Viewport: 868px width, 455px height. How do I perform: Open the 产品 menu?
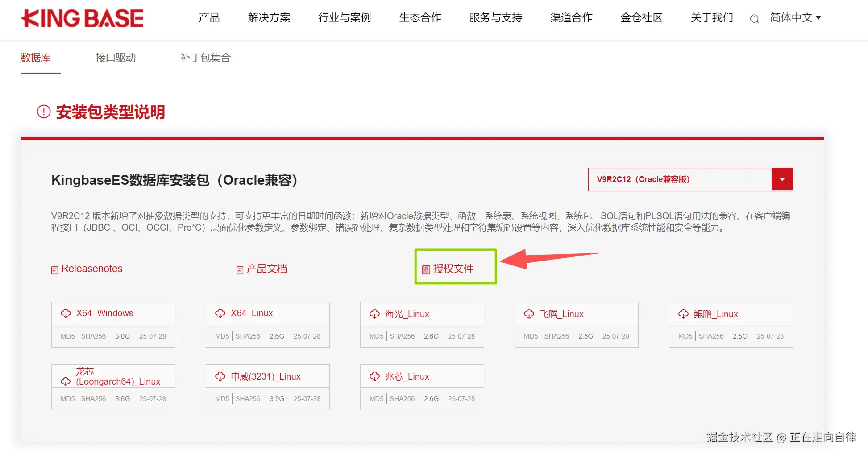[x=209, y=18]
